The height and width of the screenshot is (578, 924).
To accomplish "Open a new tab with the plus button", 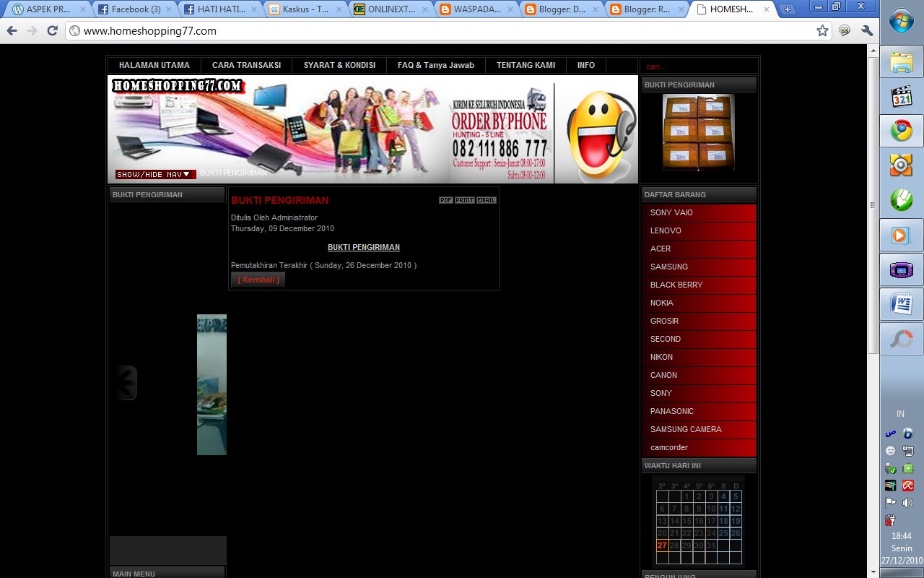I will point(788,9).
